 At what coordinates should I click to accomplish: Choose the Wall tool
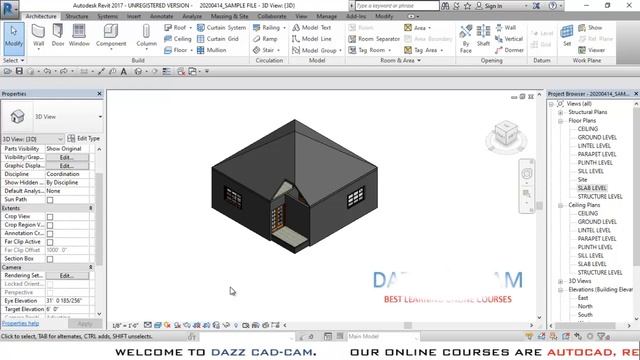(38, 36)
